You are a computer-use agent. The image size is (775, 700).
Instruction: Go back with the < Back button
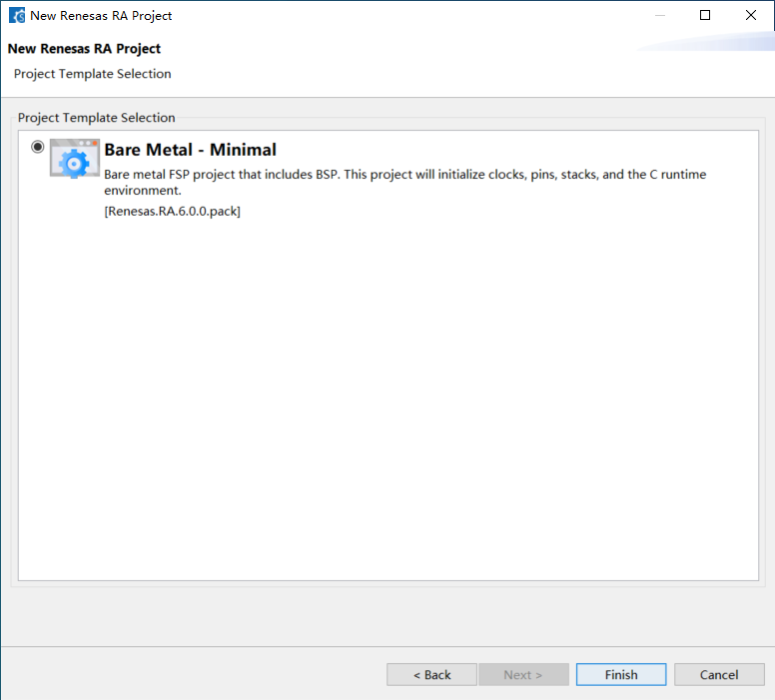click(x=432, y=674)
